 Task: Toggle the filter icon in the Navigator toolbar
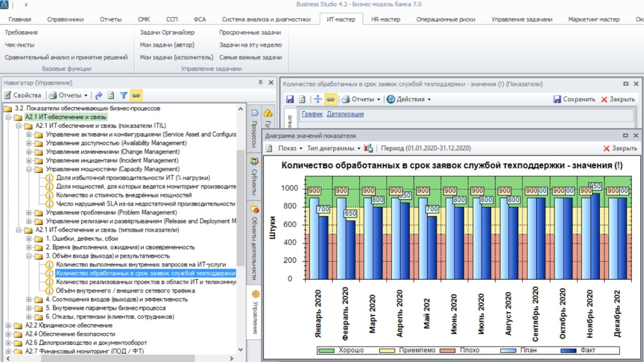(123, 96)
